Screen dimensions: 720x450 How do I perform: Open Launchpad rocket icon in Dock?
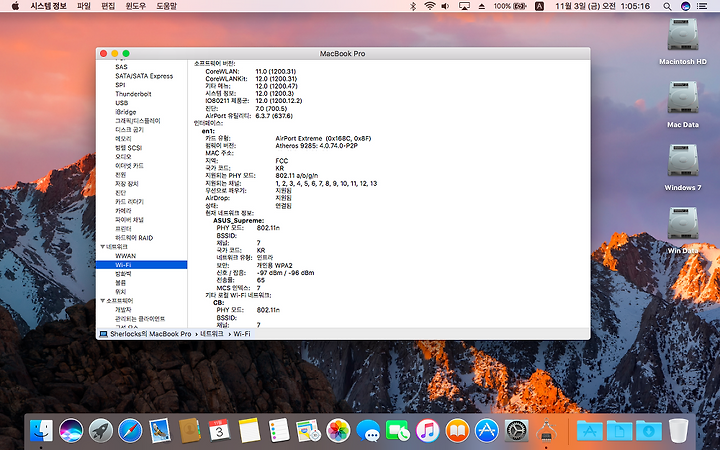pos(101,431)
